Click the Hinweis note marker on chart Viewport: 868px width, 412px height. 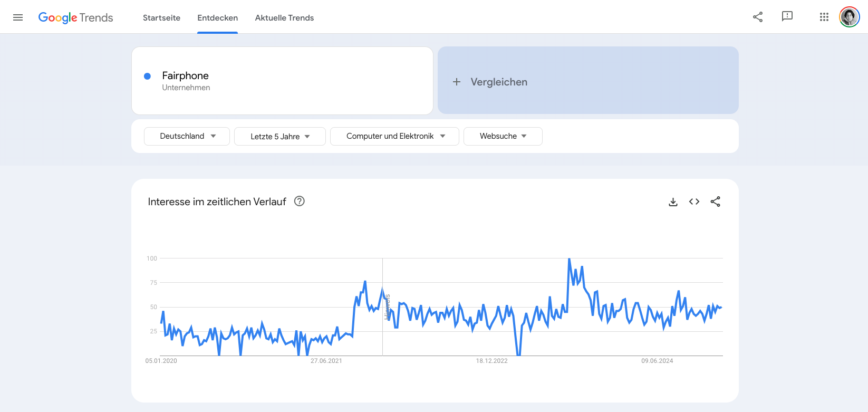[387, 307]
